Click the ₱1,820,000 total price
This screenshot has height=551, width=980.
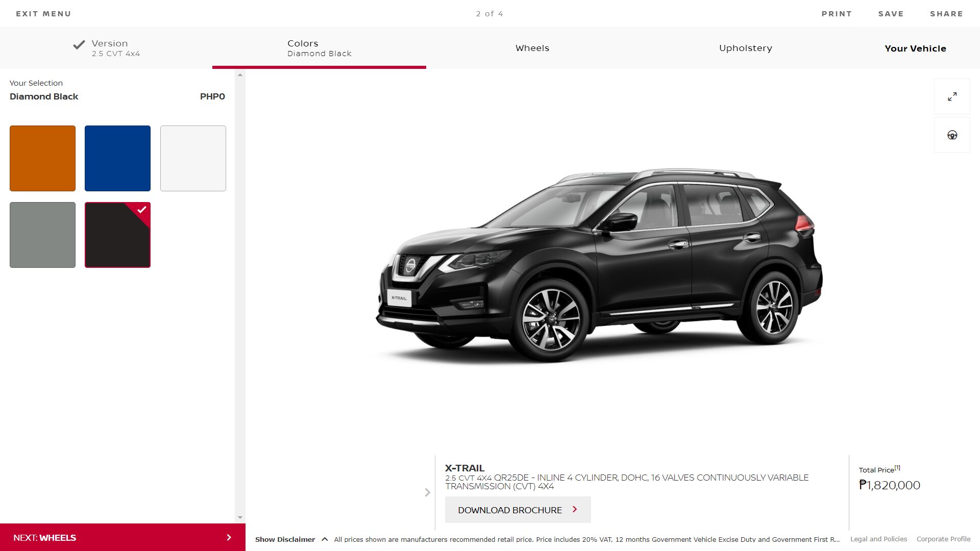click(x=890, y=485)
